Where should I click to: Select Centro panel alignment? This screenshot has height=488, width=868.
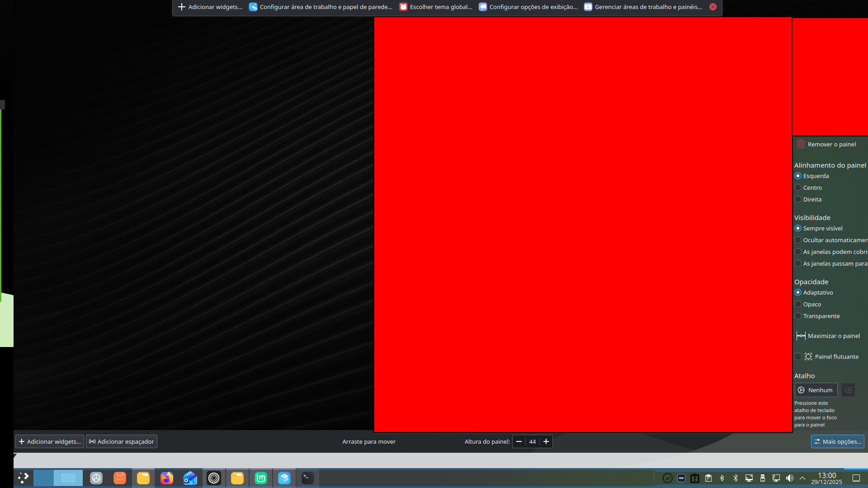[x=798, y=188]
